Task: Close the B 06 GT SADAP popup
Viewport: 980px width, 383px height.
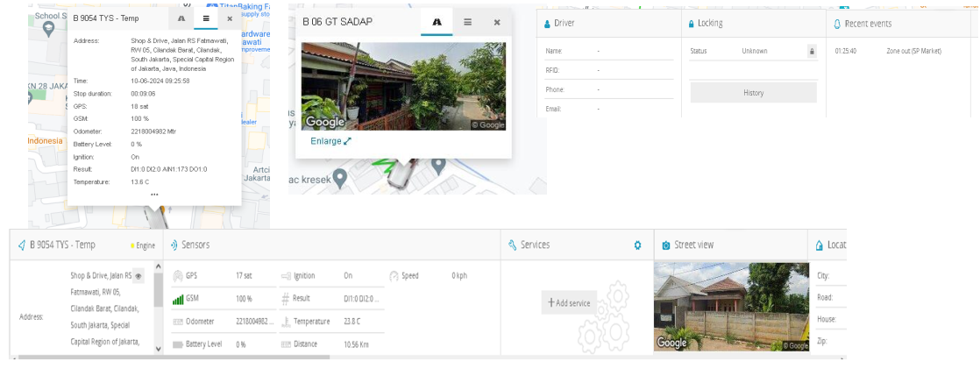Action: click(x=496, y=22)
